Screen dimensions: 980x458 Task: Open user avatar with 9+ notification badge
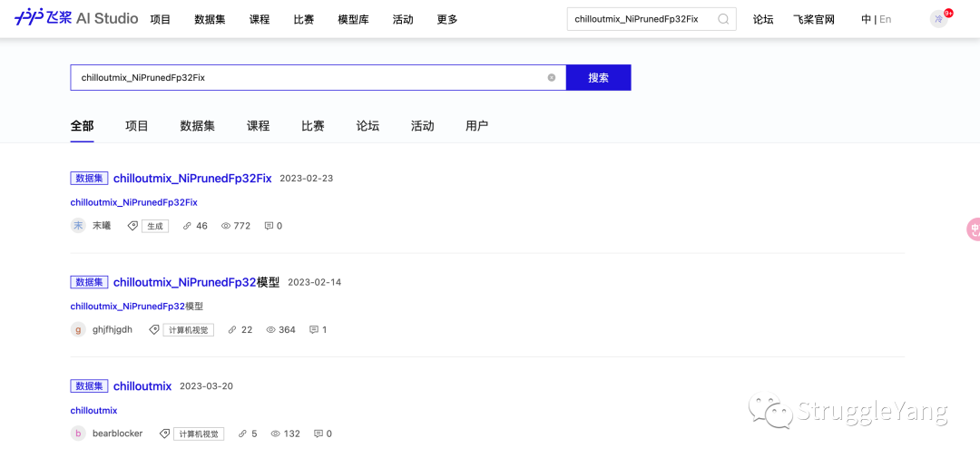click(939, 19)
